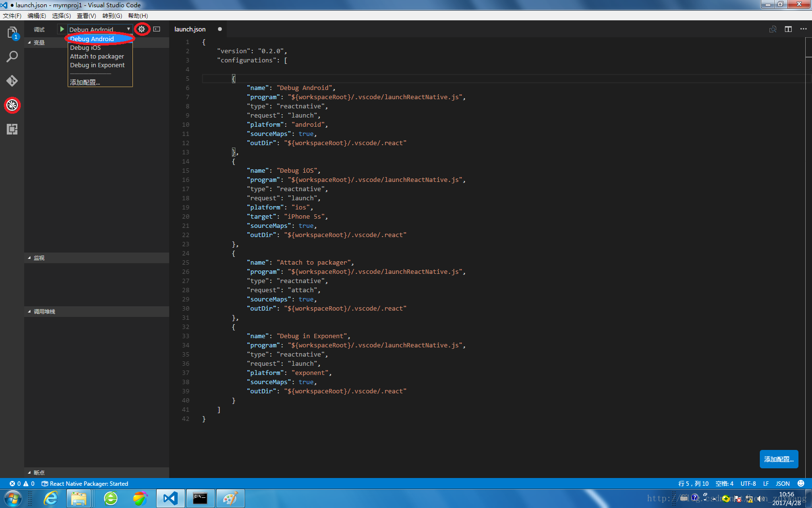Choose 添加配置... in dropdown list

point(100,82)
